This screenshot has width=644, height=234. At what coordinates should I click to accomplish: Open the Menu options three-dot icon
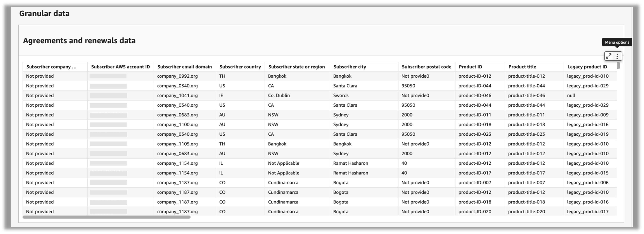tap(617, 56)
